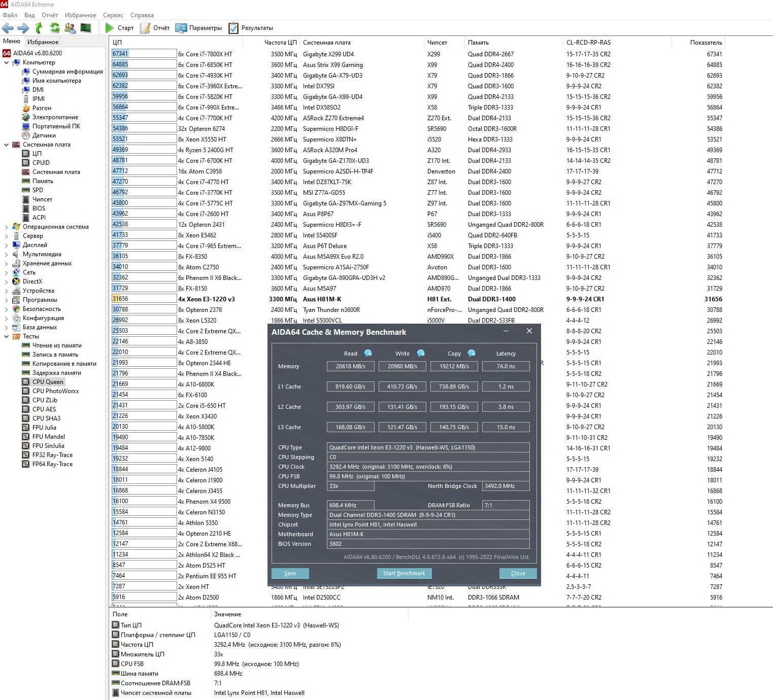Viewport: 773px width, 700px height.
Task: Click the 32x Opteron 6274 row
Action: click(416, 128)
